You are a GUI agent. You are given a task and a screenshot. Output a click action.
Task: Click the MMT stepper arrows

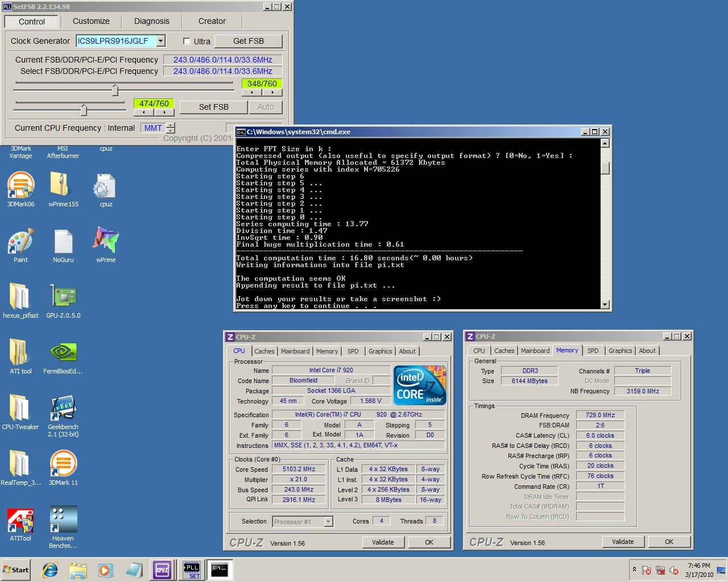(171, 128)
